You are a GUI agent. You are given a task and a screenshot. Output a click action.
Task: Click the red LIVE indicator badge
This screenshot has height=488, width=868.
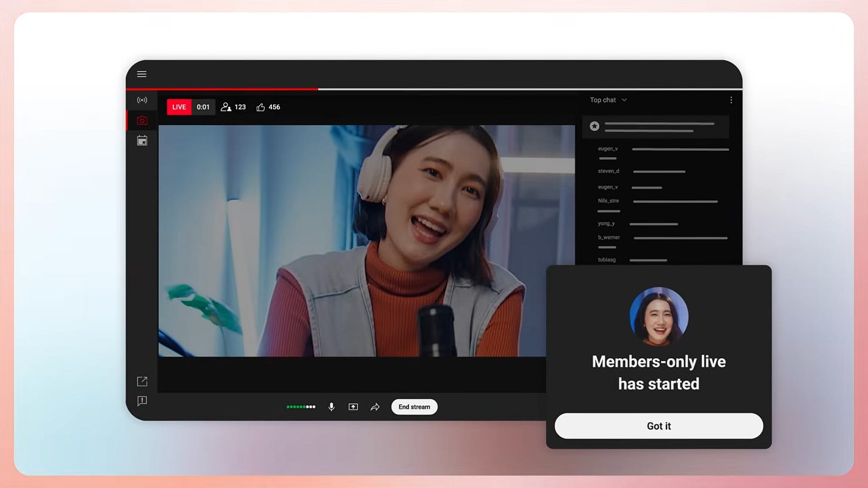(x=179, y=107)
